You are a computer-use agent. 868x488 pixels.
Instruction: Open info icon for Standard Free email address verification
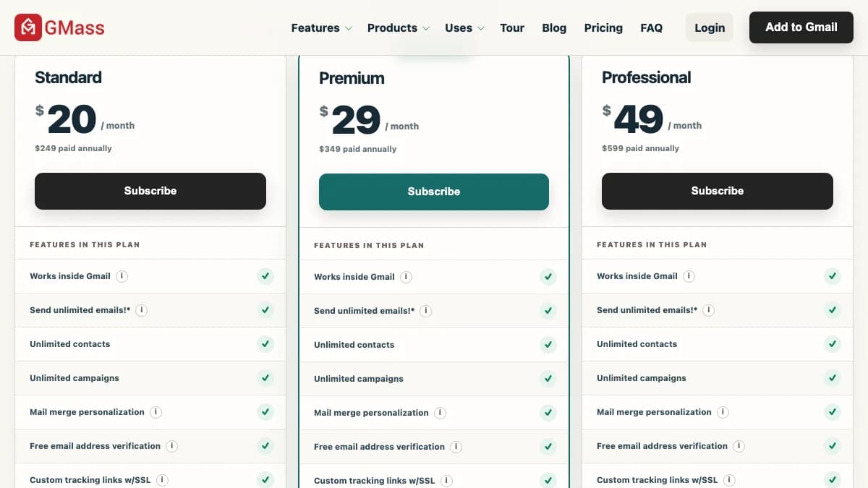tap(171, 446)
